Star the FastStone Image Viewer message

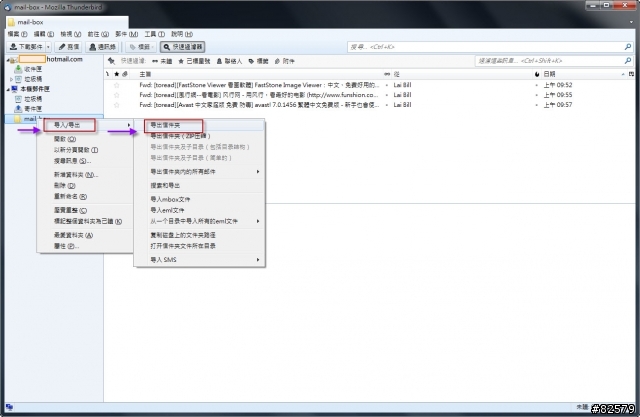click(117, 85)
